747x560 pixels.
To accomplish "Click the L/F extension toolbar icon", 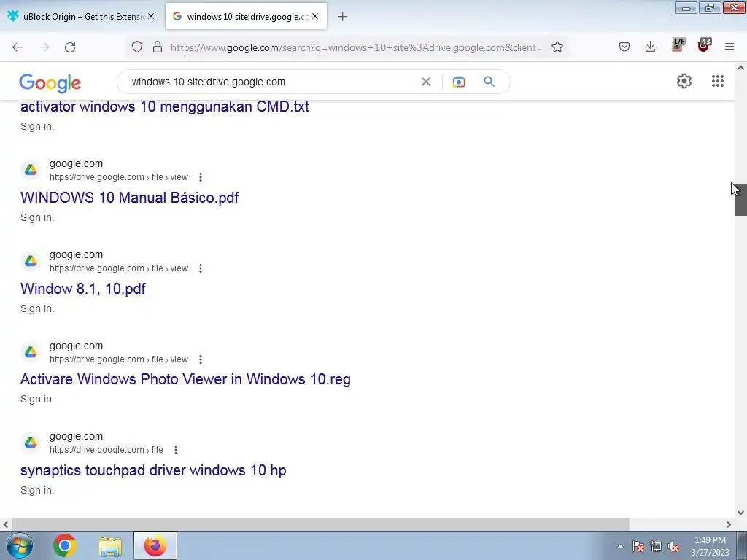I will click(x=678, y=45).
